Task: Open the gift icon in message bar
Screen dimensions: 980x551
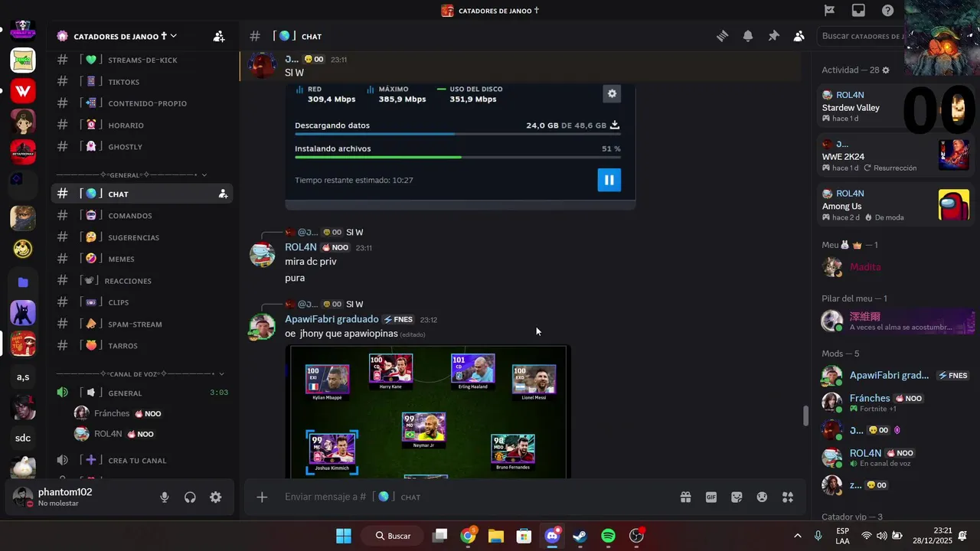Action: [685, 497]
